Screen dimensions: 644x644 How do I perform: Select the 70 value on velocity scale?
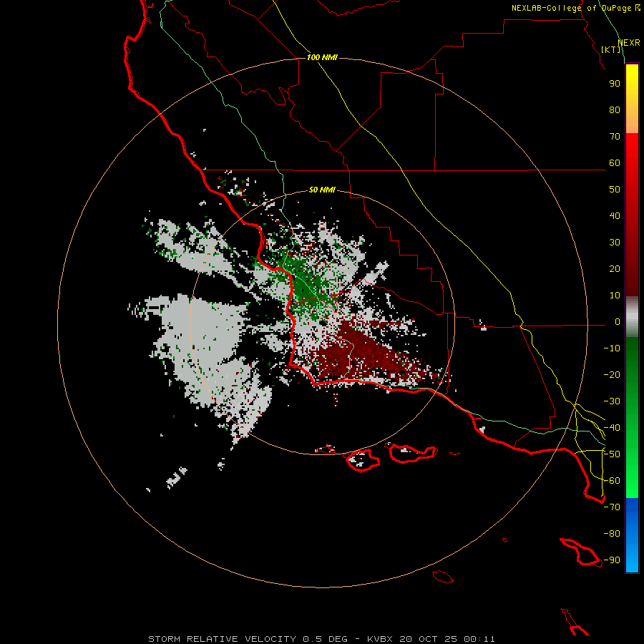[615, 137]
